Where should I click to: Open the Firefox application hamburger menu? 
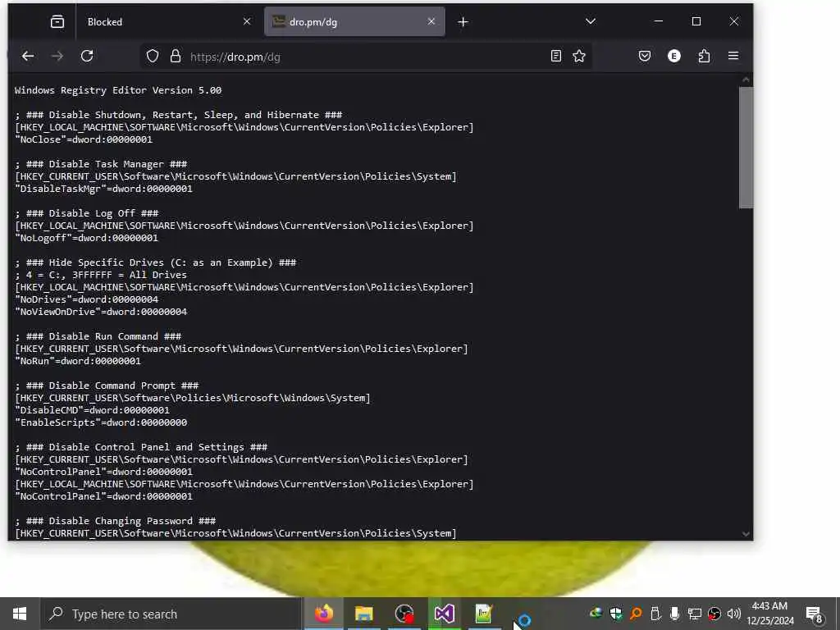coord(733,57)
